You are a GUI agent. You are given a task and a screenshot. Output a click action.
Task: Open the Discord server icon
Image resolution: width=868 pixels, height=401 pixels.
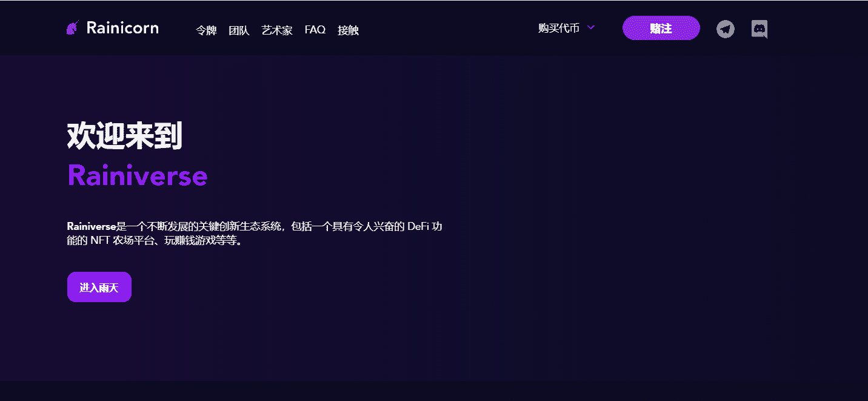(759, 29)
